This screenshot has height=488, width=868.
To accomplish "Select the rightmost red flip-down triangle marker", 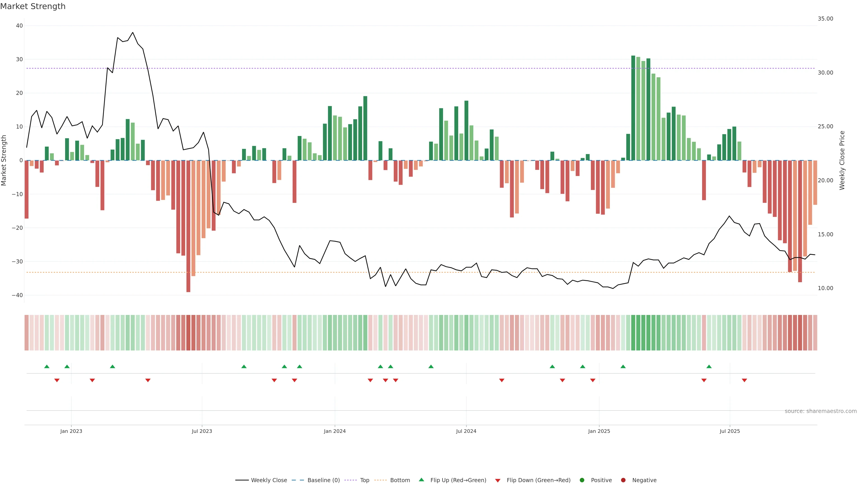I will (x=744, y=380).
